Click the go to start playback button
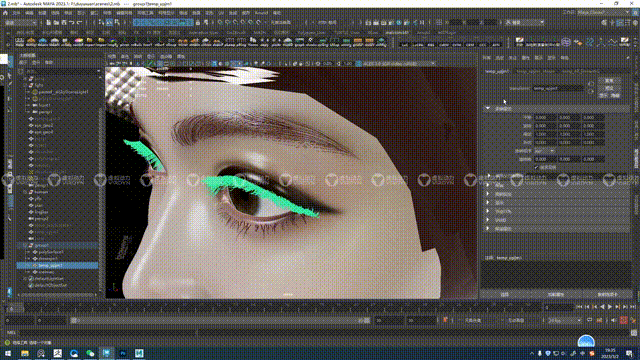The image size is (640, 360). click(x=580, y=307)
